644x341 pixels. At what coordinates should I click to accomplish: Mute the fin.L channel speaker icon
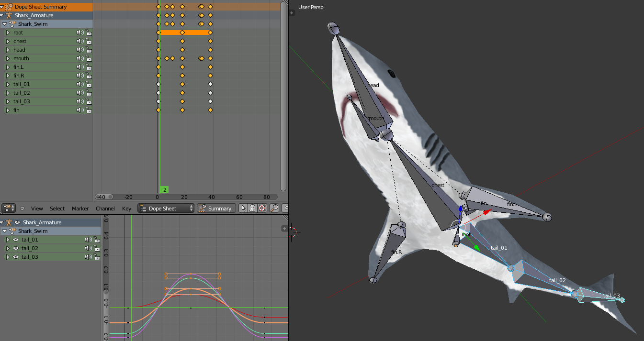tap(80, 67)
